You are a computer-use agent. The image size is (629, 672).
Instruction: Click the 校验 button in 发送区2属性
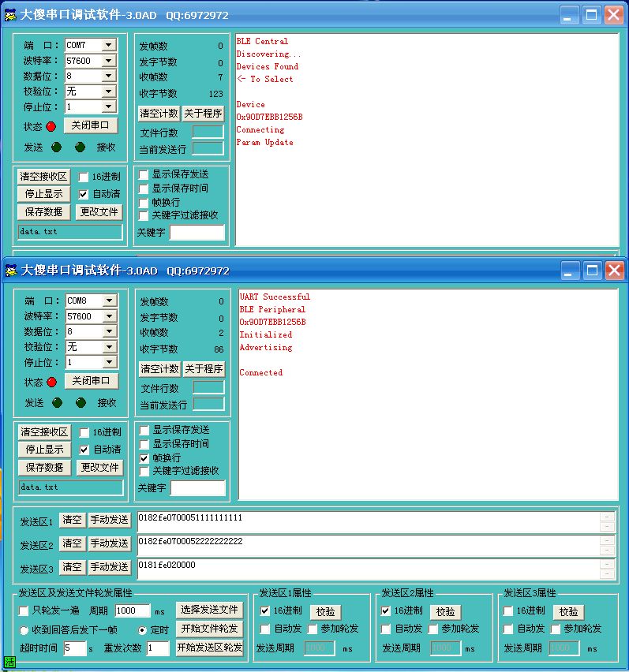(445, 611)
